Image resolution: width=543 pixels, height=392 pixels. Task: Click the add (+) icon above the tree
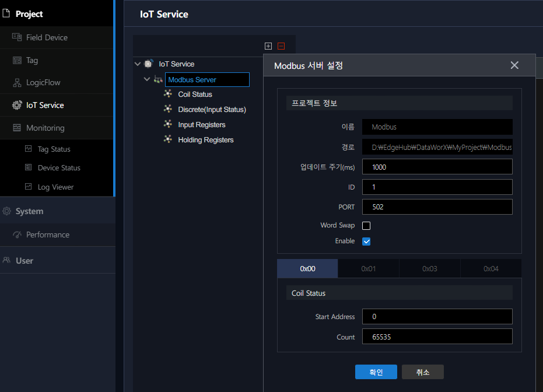click(x=268, y=46)
